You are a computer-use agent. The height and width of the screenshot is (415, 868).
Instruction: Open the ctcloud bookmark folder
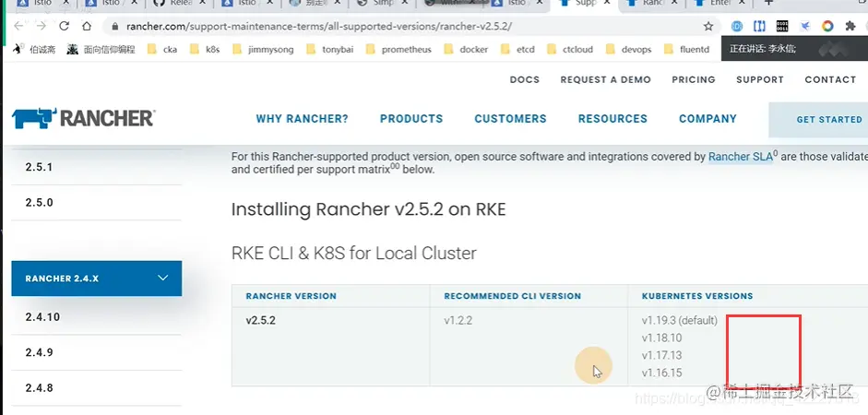570,49
